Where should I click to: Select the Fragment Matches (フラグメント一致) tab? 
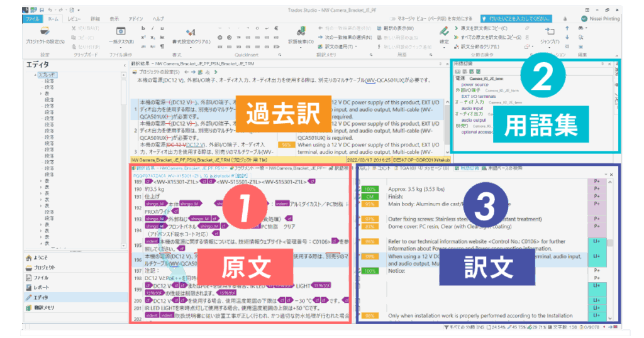point(278,168)
